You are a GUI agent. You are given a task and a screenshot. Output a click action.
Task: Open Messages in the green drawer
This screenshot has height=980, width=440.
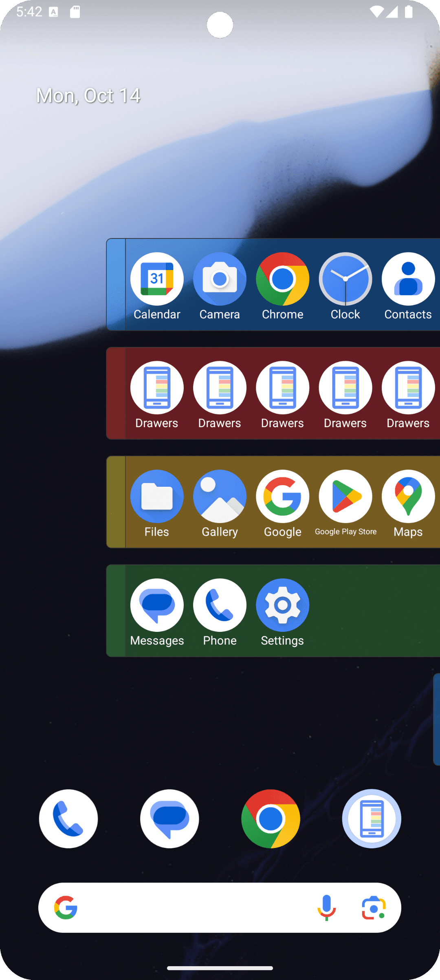tap(157, 613)
